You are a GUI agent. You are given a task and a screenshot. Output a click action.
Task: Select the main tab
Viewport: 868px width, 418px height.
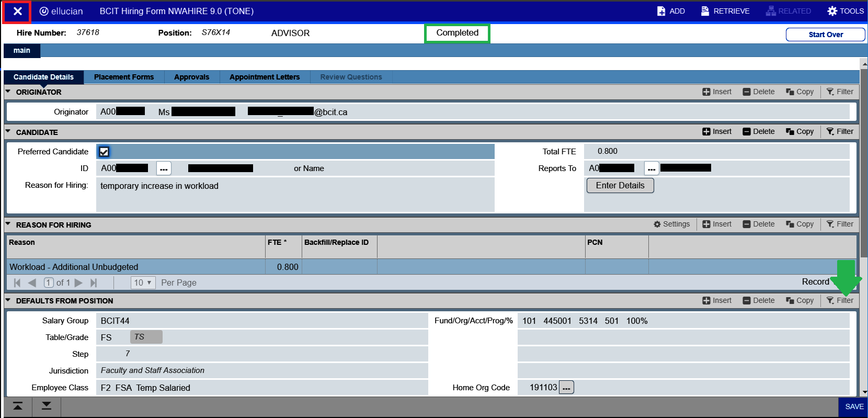coord(22,51)
